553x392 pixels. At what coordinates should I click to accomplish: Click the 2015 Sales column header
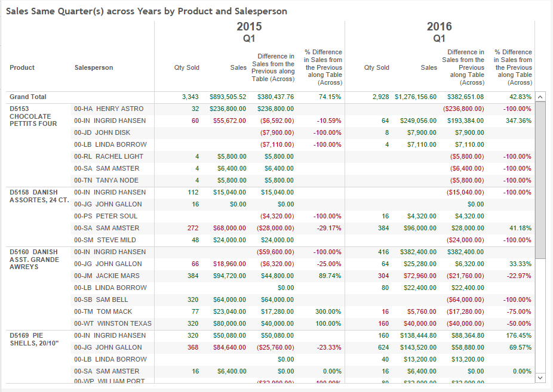pyautogui.click(x=238, y=67)
